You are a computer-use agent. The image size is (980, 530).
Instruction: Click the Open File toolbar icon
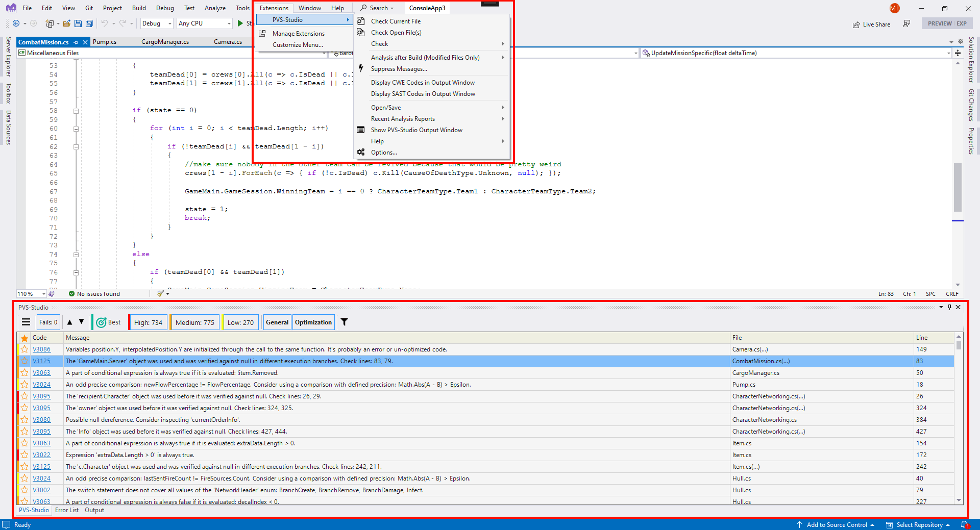67,23
